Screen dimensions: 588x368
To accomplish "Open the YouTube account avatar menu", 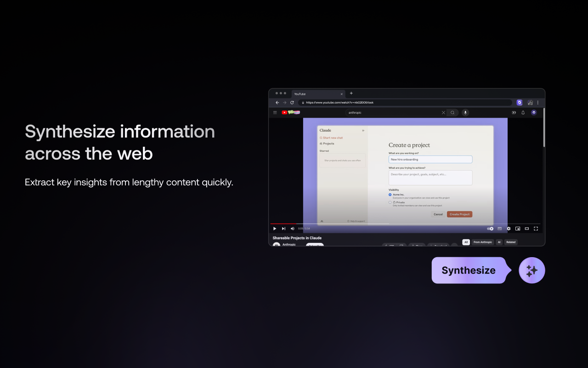I will (534, 112).
